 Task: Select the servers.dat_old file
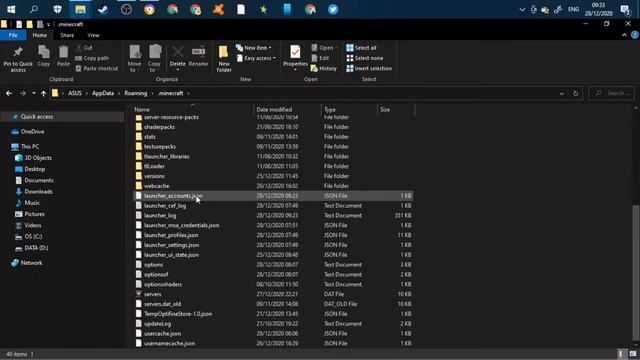(x=273, y=304)
